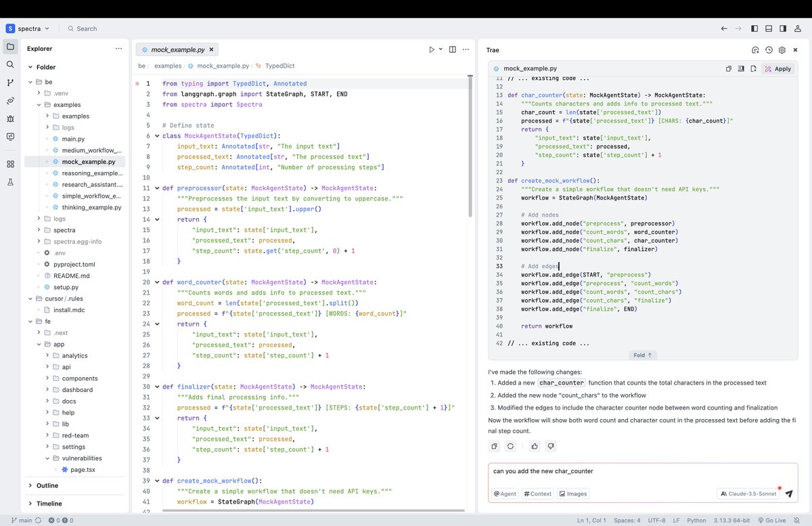Screen dimensions: 812x526
Task: Click Go Live in status bar
Action: [x=771, y=521]
